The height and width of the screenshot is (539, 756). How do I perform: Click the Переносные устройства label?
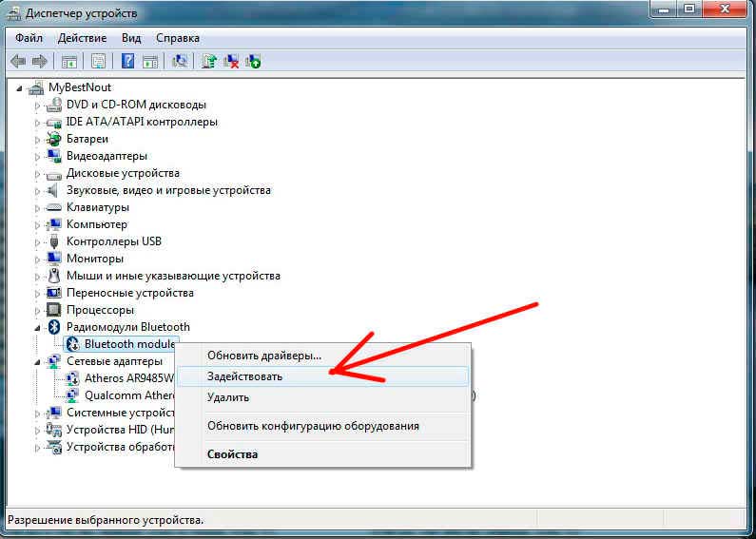point(130,293)
